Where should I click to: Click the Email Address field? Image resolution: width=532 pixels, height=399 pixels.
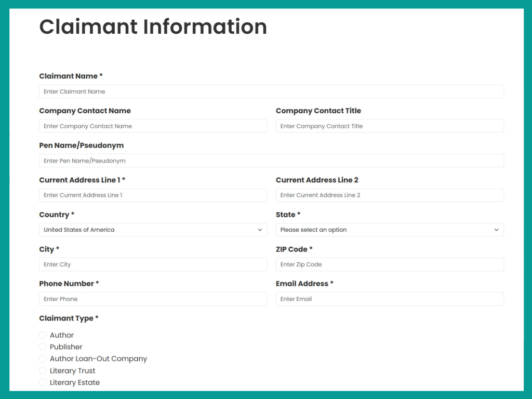click(x=389, y=299)
